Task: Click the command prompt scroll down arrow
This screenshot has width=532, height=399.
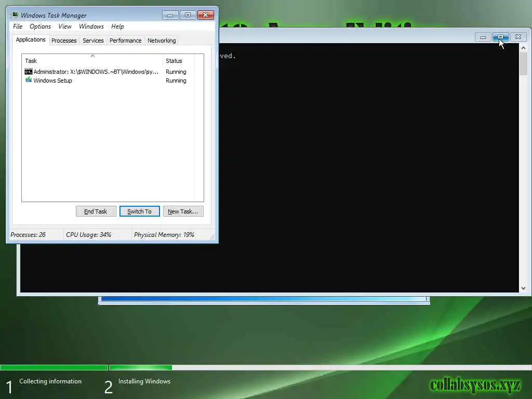Action: point(524,288)
